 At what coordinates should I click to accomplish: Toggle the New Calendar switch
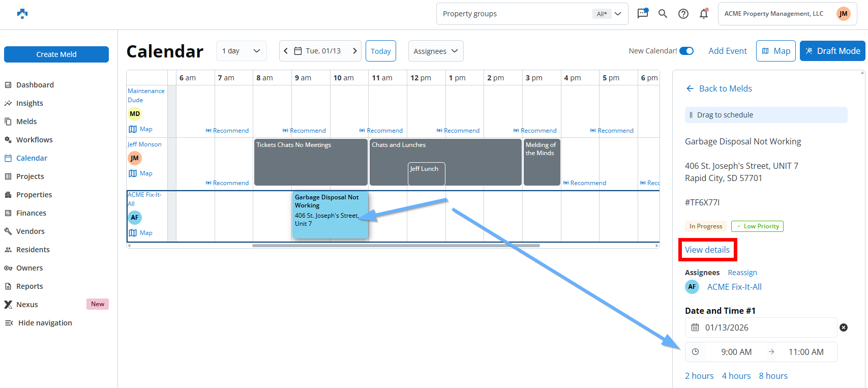[686, 51]
